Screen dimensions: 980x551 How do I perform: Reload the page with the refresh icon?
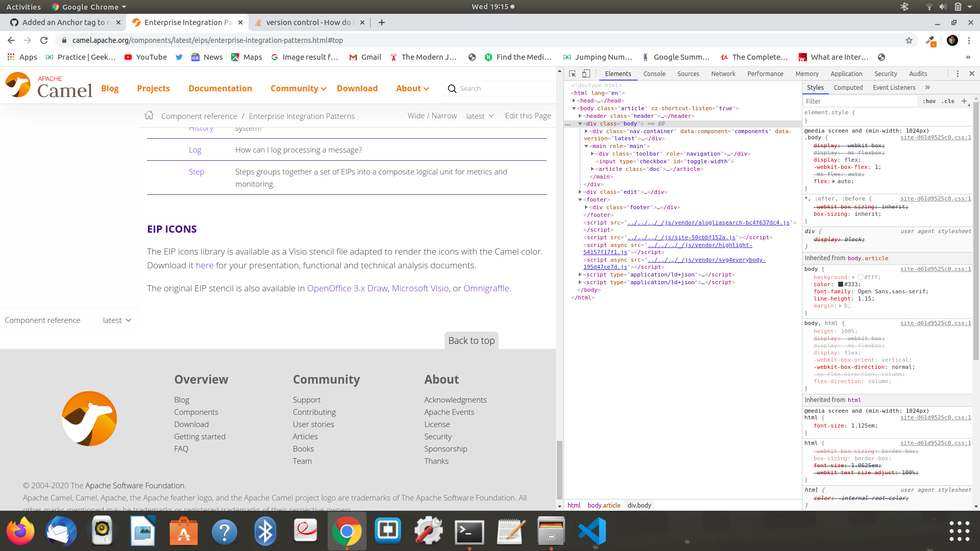[x=44, y=40]
